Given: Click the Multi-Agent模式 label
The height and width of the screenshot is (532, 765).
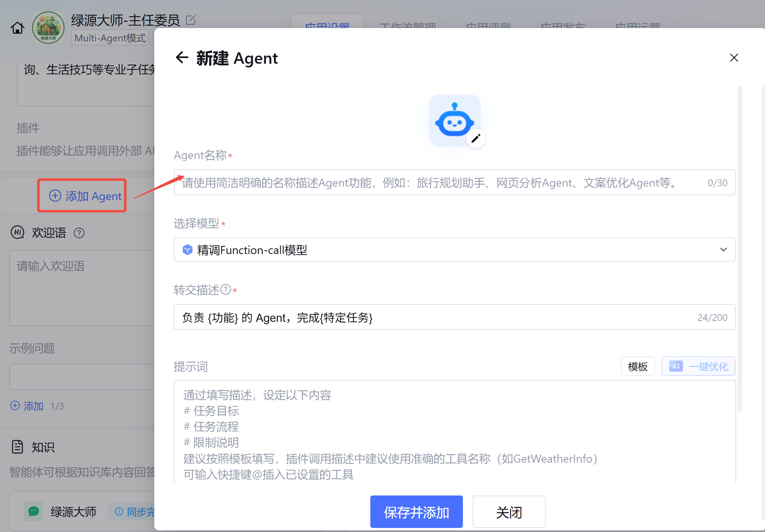Looking at the screenshot, I should (110, 38).
